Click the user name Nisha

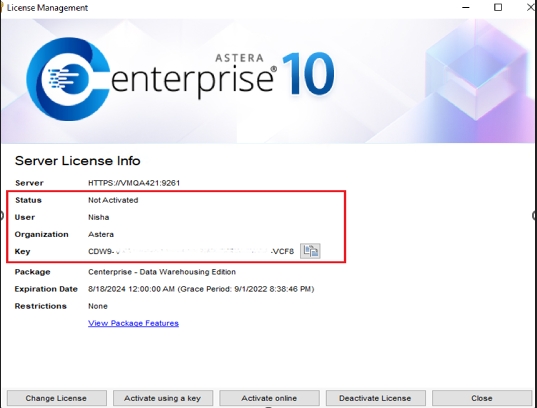pyautogui.click(x=99, y=217)
